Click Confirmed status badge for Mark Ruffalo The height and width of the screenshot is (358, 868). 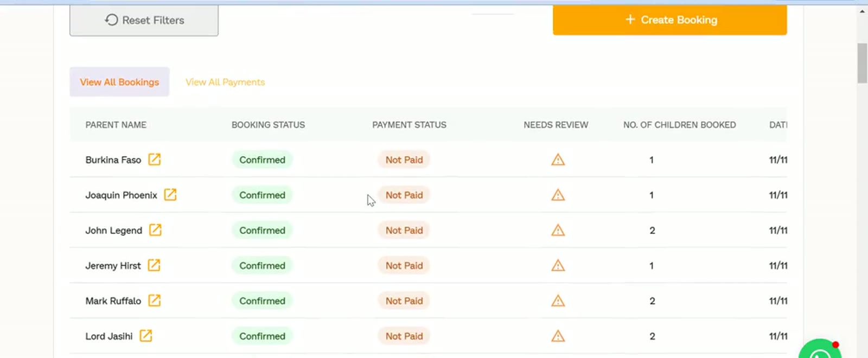[262, 301]
